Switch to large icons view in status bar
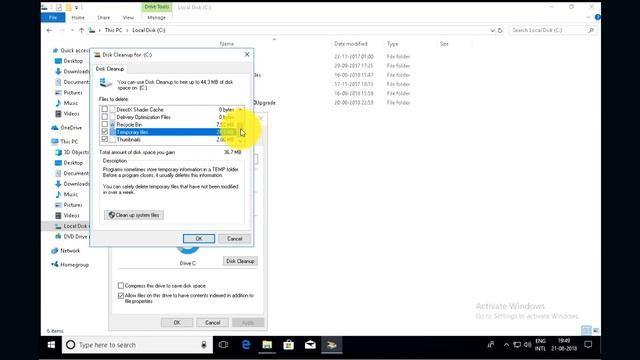Viewport: 640px width, 360px height. click(596, 330)
